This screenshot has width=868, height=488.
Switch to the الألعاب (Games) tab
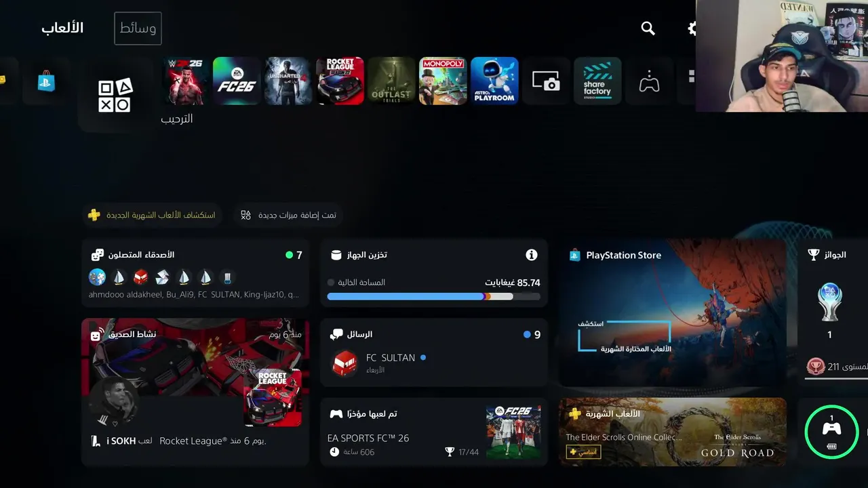tap(62, 28)
